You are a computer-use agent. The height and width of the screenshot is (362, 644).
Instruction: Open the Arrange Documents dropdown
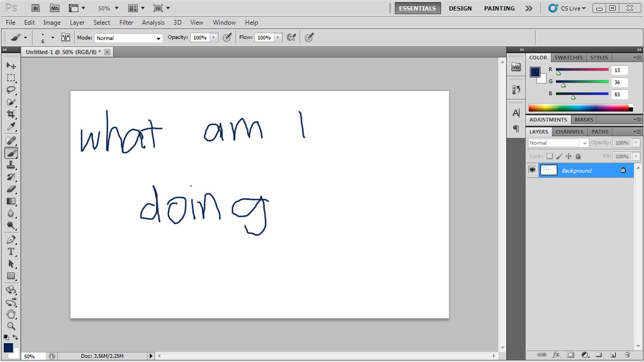click(x=137, y=8)
